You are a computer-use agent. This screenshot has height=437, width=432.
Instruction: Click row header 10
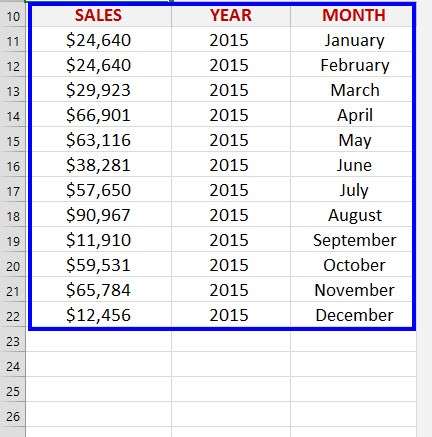(13, 15)
